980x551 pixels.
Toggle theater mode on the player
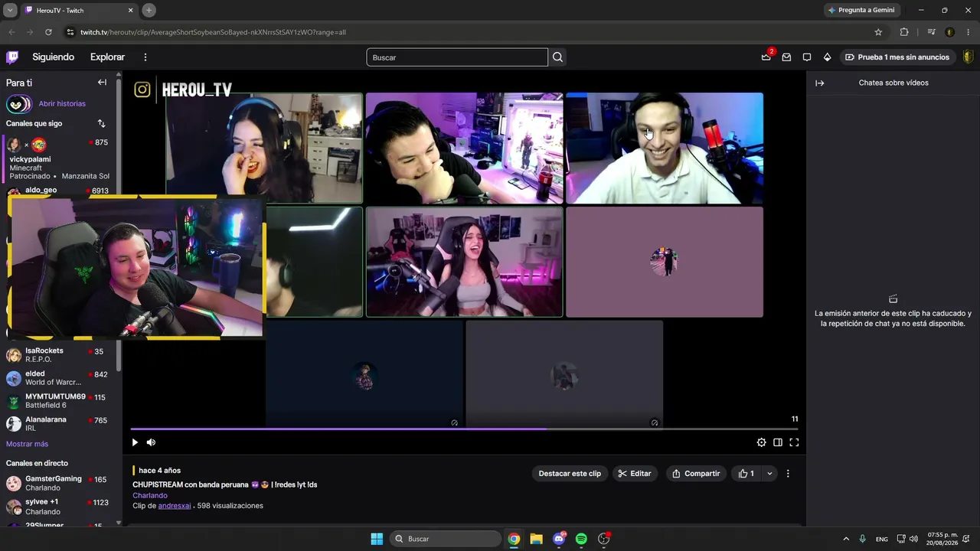(778, 442)
